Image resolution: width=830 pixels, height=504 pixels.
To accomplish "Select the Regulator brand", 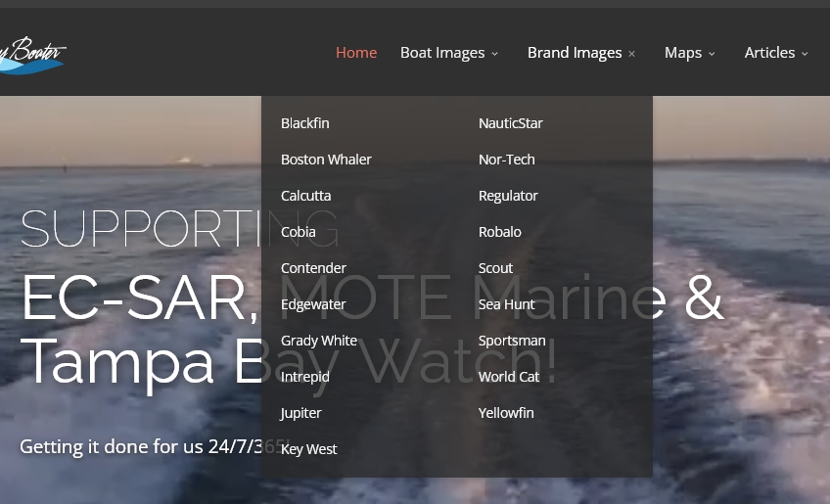I will (x=508, y=196).
